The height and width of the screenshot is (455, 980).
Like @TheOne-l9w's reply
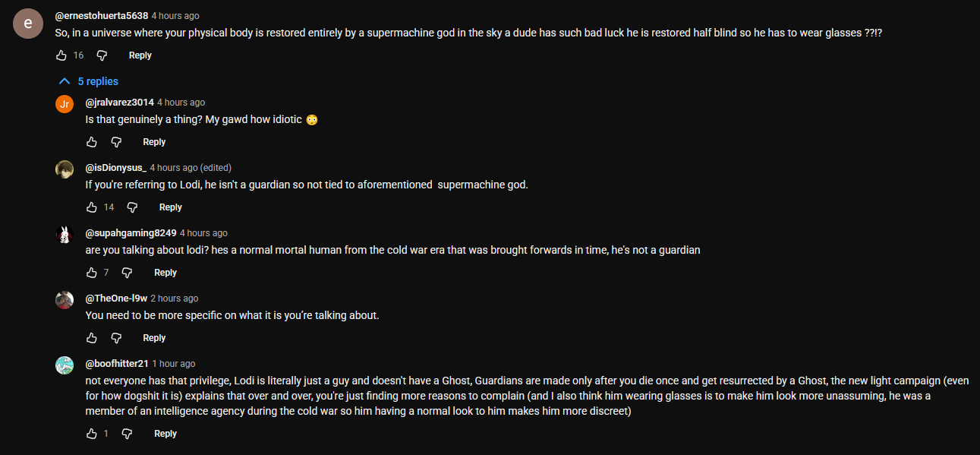click(92, 338)
